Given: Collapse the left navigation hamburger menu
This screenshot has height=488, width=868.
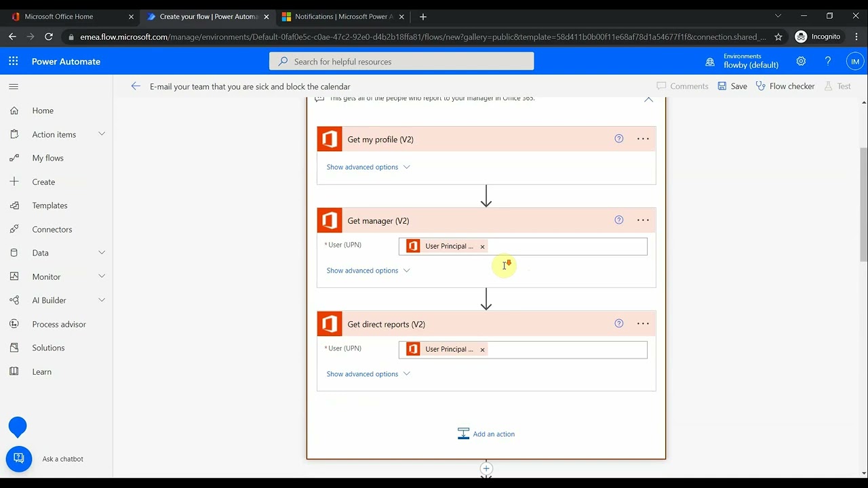Looking at the screenshot, I should (14, 87).
